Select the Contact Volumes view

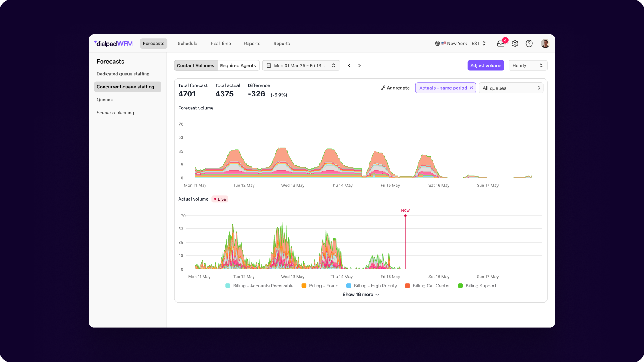(195, 65)
